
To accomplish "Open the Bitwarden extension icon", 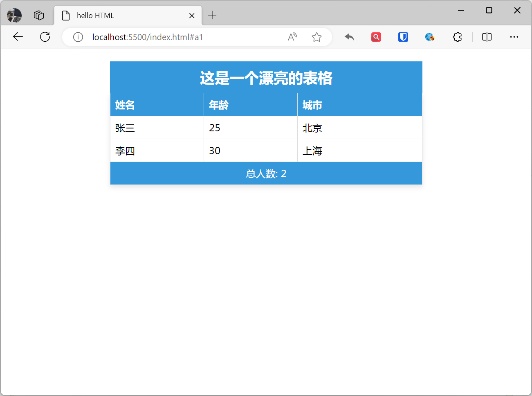I will point(403,37).
